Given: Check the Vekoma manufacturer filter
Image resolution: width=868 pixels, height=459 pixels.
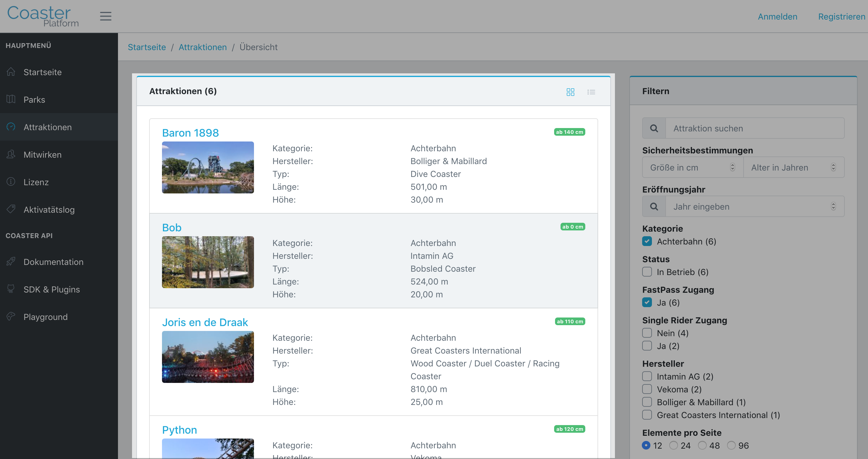Looking at the screenshot, I should click(647, 389).
